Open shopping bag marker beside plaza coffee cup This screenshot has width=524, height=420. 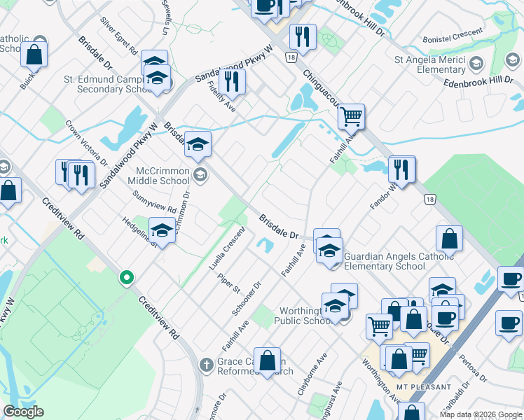click(413, 320)
